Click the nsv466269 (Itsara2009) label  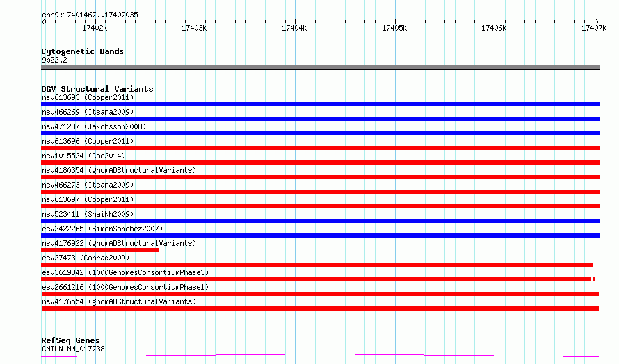pos(88,112)
